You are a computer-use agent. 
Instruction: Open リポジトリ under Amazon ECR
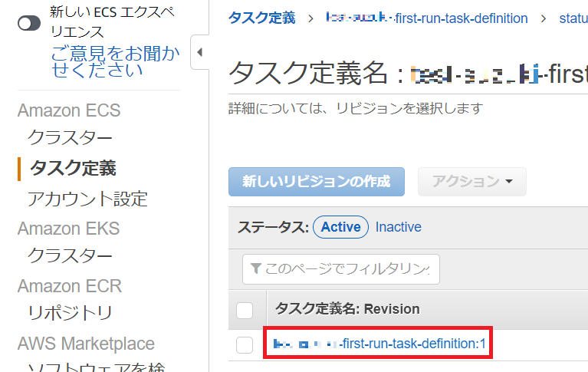click(x=70, y=313)
